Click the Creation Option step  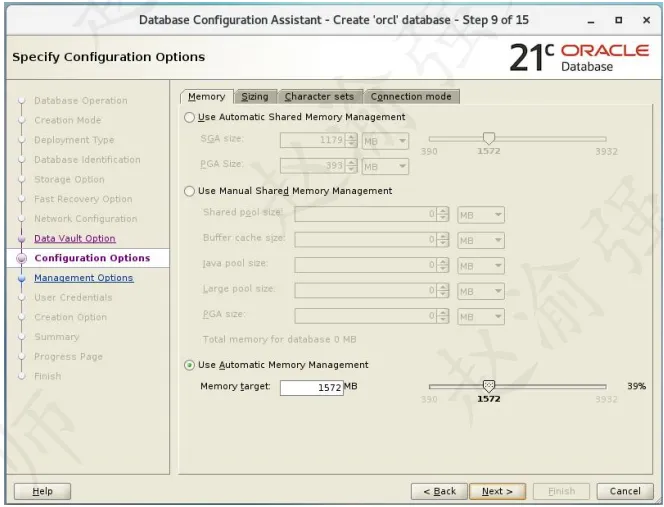[x=71, y=317]
